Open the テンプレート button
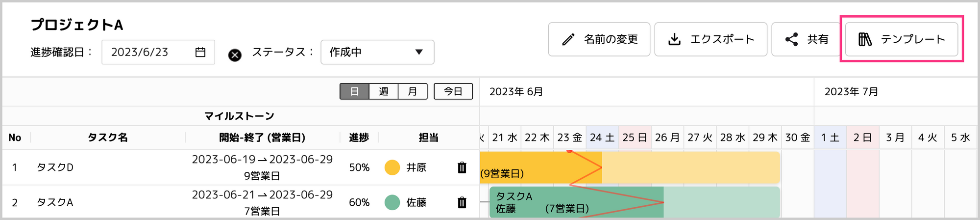This screenshot has width=980, height=220. pyautogui.click(x=902, y=39)
